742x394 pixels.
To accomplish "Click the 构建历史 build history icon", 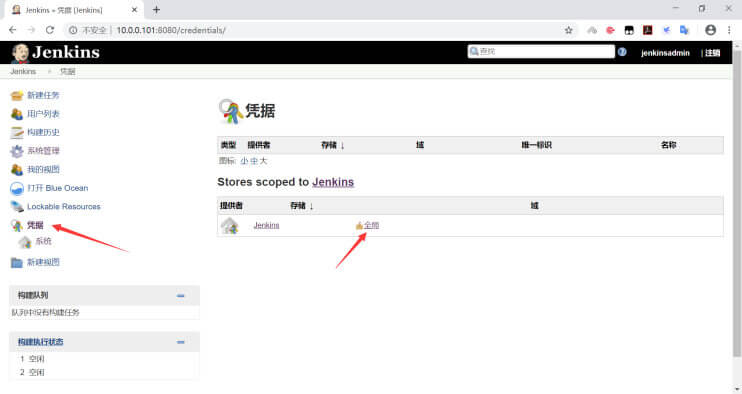I will pyautogui.click(x=17, y=132).
